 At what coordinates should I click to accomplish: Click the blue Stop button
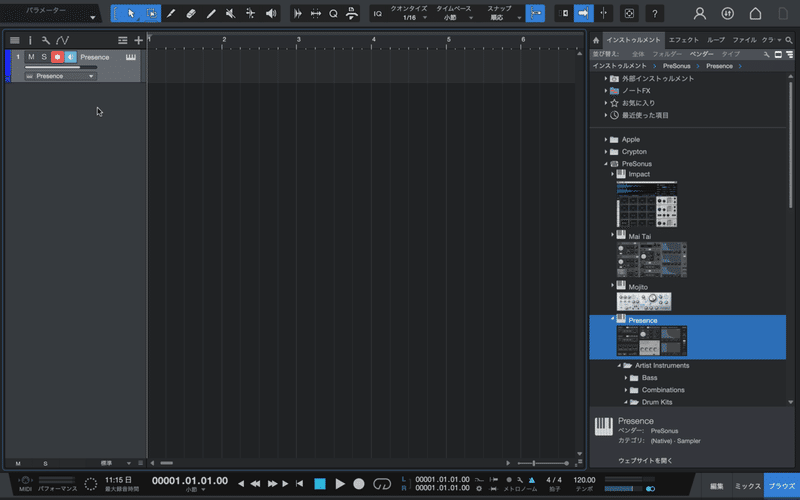[320, 484]
